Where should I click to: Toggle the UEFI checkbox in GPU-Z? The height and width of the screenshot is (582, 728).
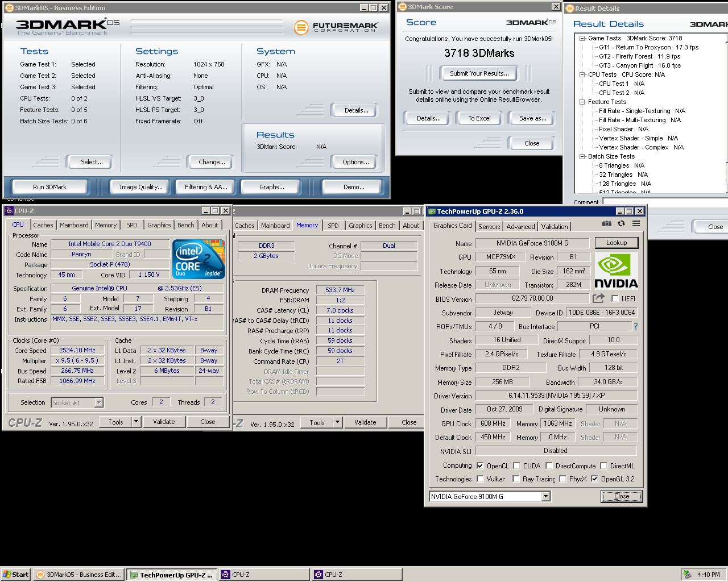(615, 298)
